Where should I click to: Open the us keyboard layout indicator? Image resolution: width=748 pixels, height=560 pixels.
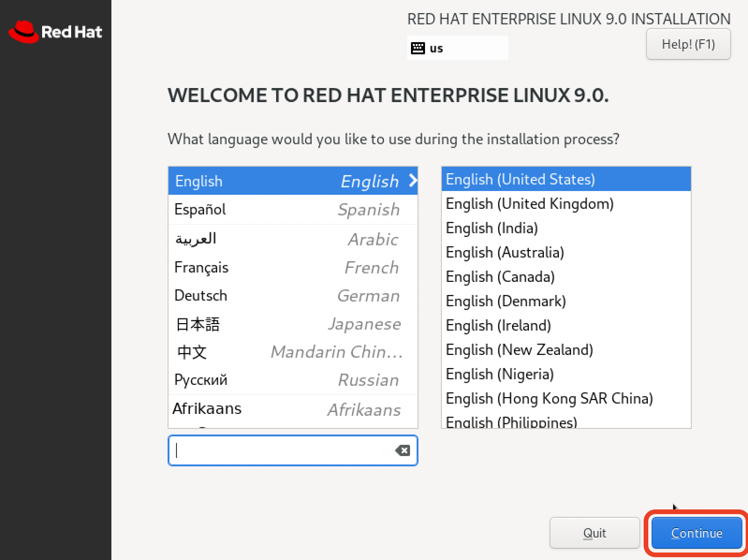[x=457, y=48]
